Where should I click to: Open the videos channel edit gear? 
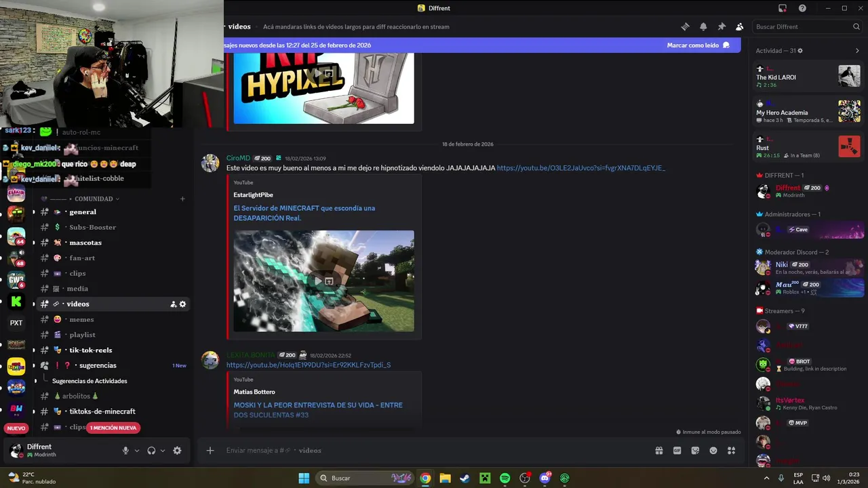182,304
